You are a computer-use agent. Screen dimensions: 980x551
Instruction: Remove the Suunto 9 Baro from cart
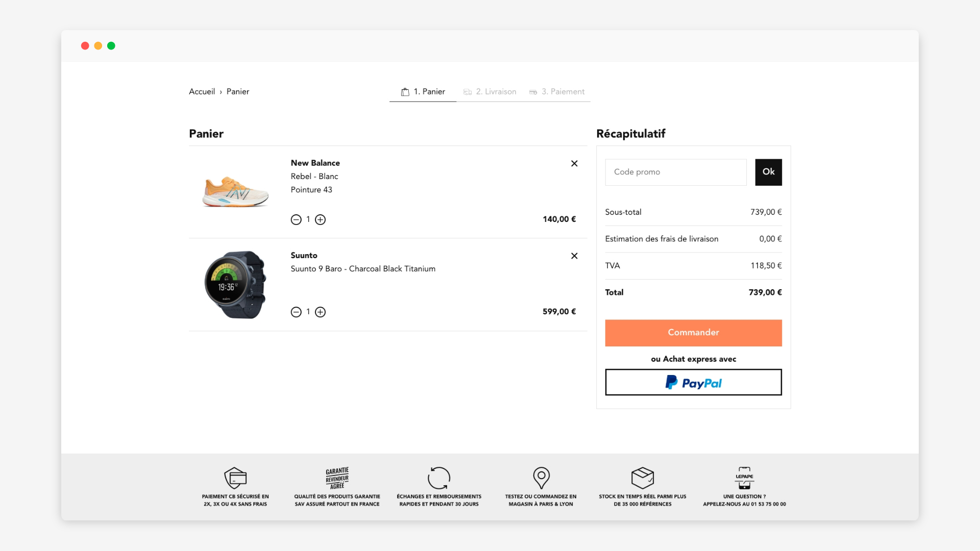click(574, 256)
